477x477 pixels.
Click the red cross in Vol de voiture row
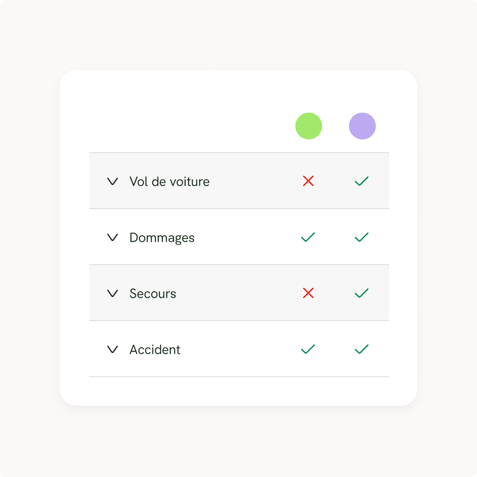click(x=308, y=181)
